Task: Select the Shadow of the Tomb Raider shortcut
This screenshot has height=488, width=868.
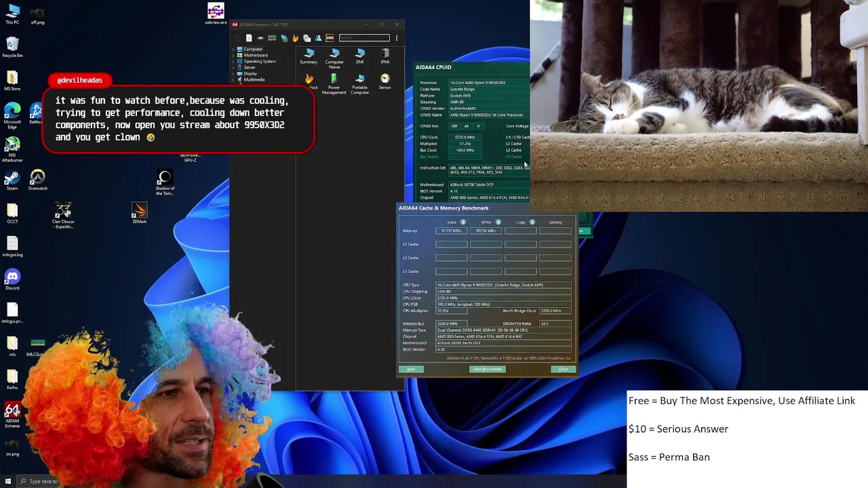Action: coord(165,183)
